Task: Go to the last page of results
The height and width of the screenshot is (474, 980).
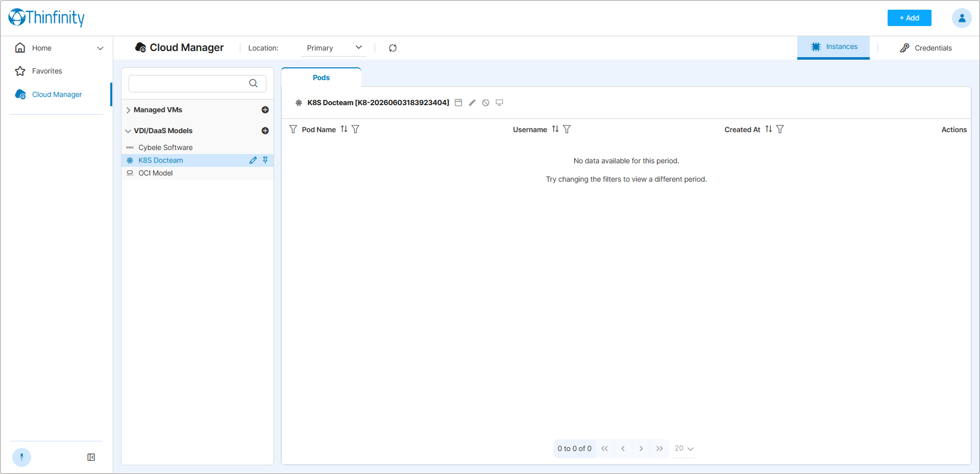Action: [659, 448]
